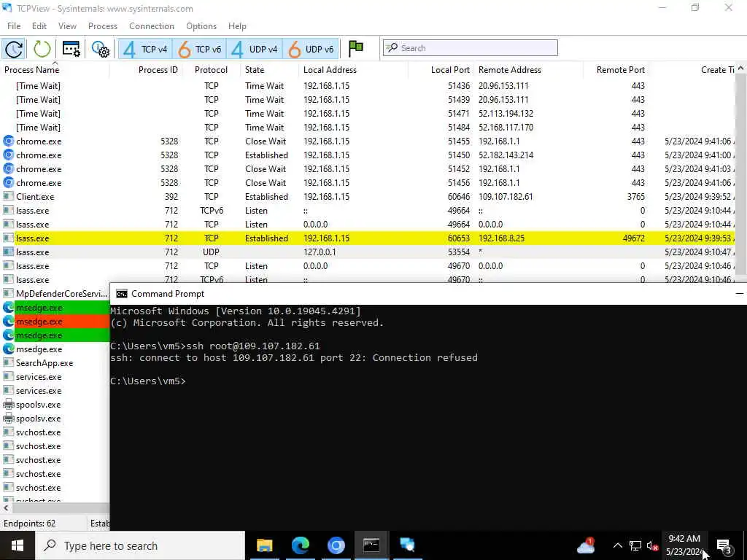Open Microsoft Edge from taskbar
The image size is (747, 560).
tap(300, 545)
